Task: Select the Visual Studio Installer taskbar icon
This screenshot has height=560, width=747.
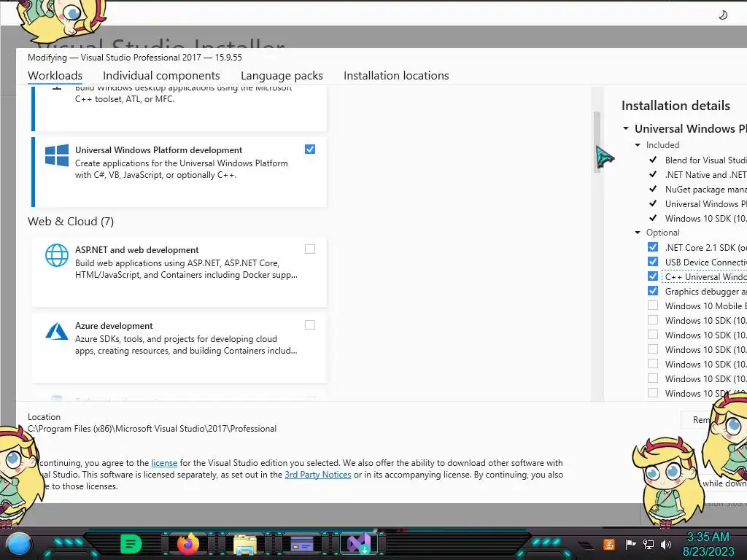Action: [359, 544]
